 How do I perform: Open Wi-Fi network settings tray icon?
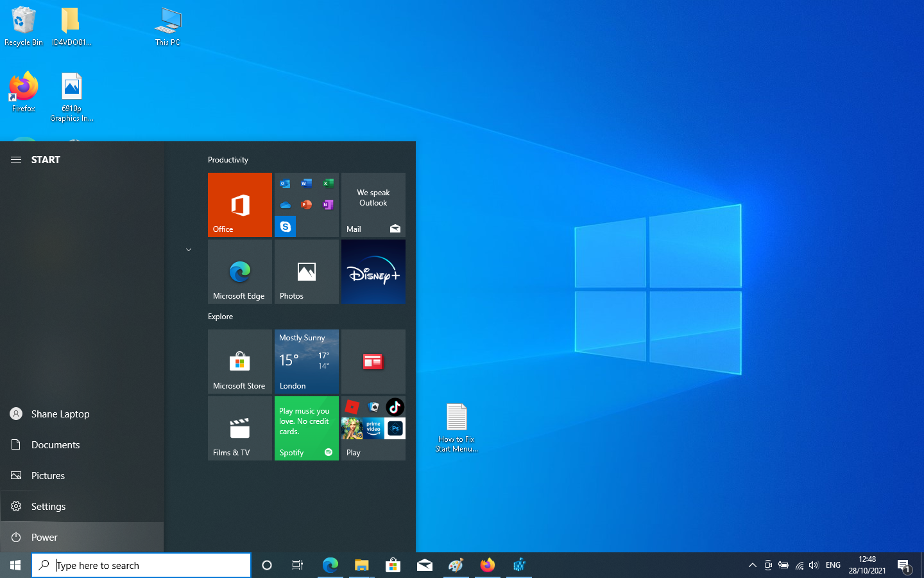[799, 565]
